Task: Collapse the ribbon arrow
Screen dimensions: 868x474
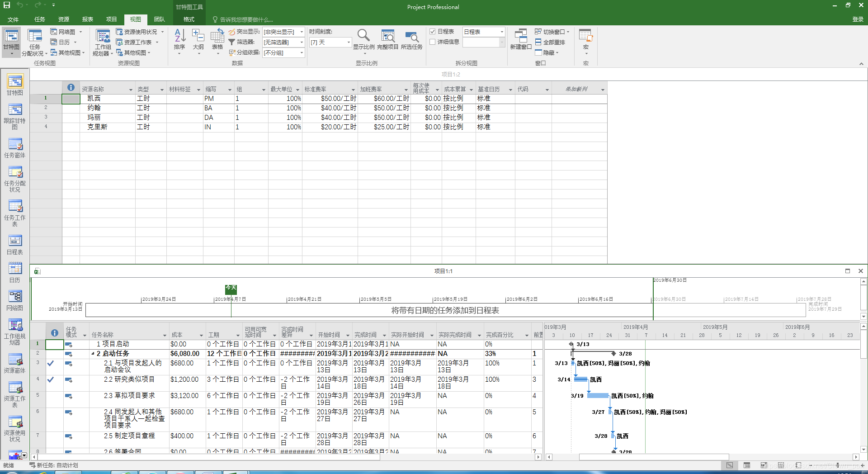Action: (x=861, y=64)
